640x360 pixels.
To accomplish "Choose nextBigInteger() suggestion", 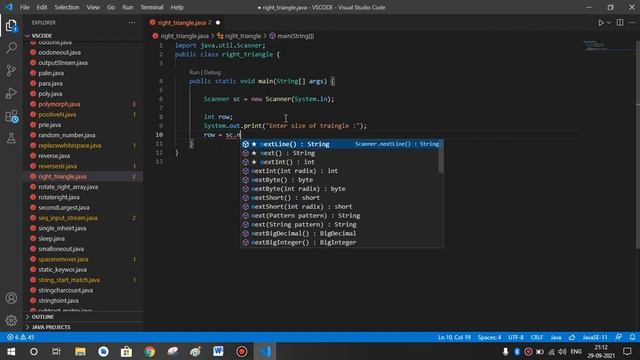I will pos(341,242).
